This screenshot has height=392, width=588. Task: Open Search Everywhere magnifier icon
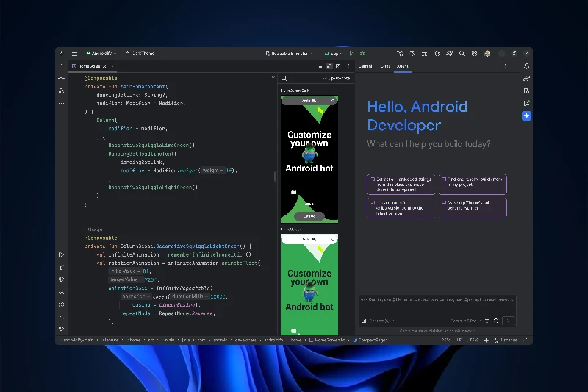pyautogui.click(x=462, y=54)
